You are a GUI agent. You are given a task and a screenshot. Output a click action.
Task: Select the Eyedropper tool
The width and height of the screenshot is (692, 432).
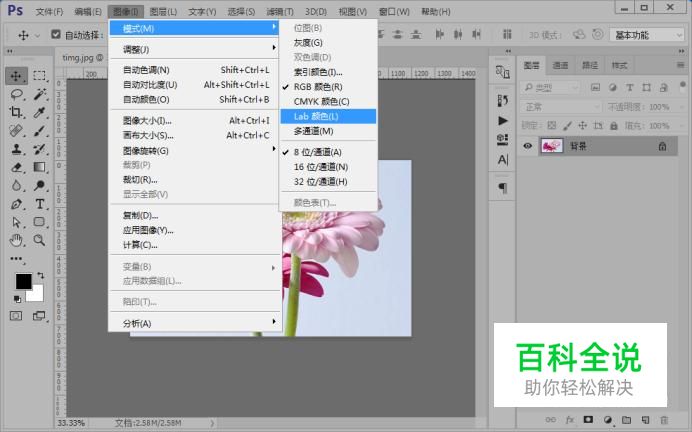click(40, 112)
